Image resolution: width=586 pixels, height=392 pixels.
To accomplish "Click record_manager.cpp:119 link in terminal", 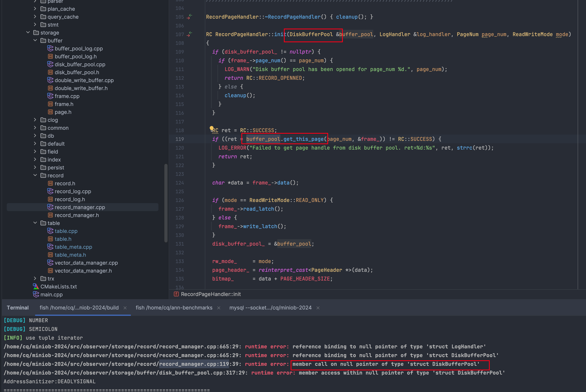I will (194, 364).
